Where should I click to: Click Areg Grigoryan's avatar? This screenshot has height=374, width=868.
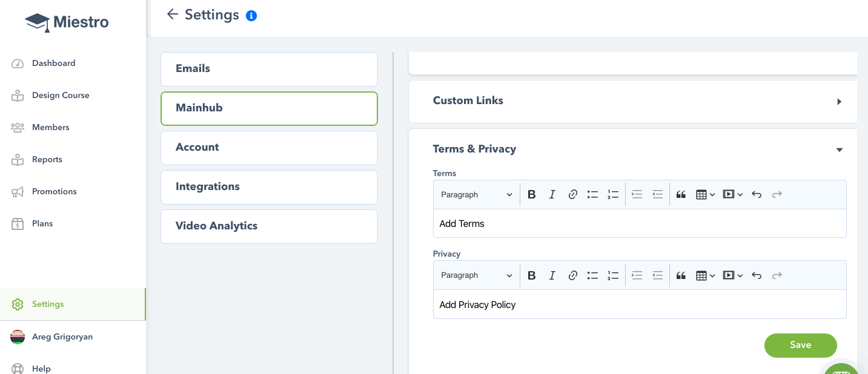click(x=18, y=337)
